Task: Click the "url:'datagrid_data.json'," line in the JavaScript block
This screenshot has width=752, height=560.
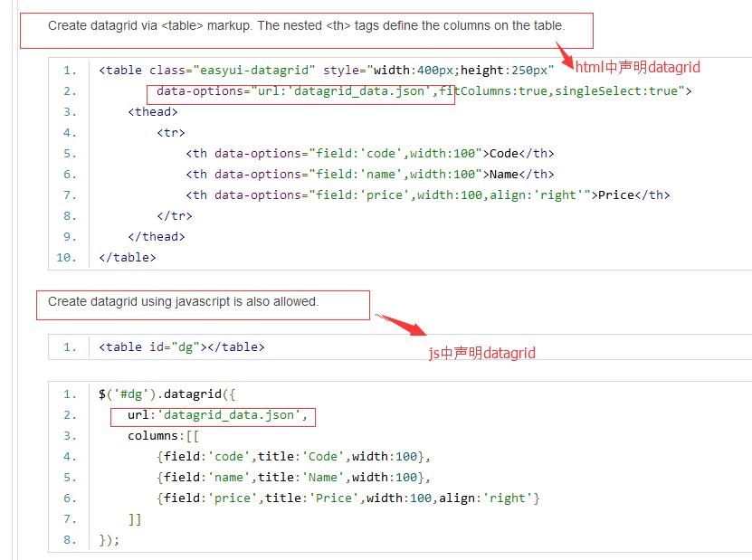Action: click(x=218, y=415)
